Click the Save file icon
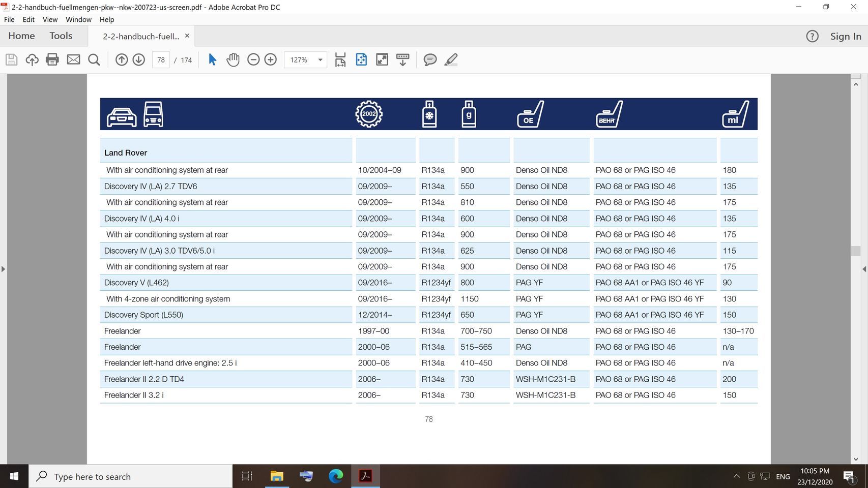 tap(11, 59)
